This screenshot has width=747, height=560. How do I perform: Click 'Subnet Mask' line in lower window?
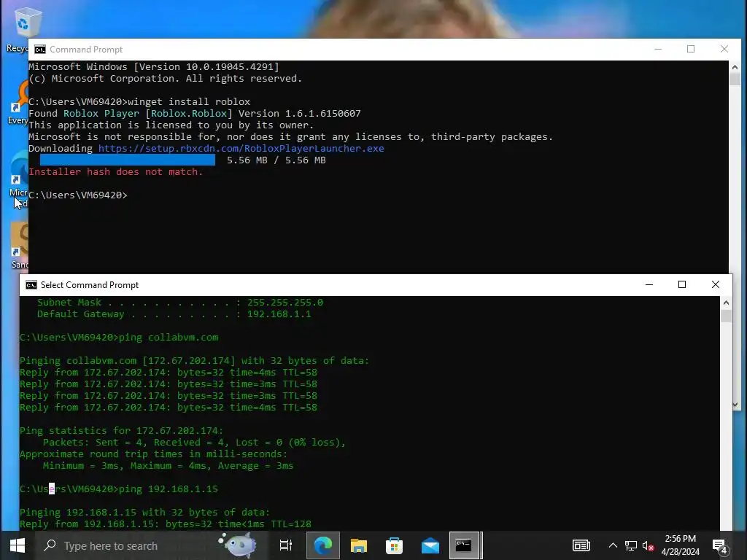pyautogui.click(x=180, y=303)
